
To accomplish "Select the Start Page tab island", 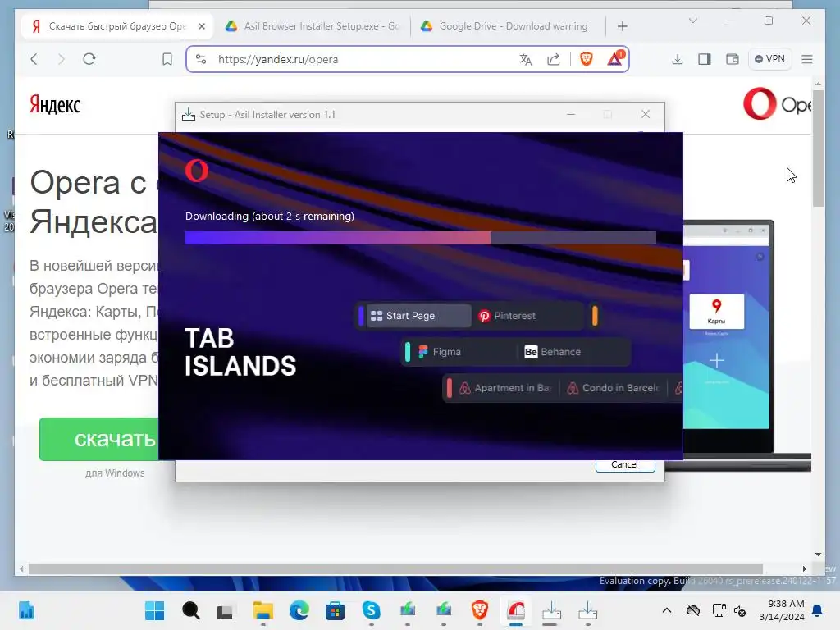I will (418, 316).
